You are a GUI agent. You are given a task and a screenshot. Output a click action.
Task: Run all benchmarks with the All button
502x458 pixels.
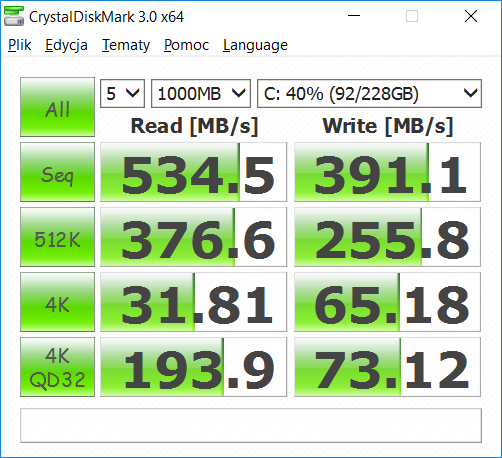[x=57, y=107]
